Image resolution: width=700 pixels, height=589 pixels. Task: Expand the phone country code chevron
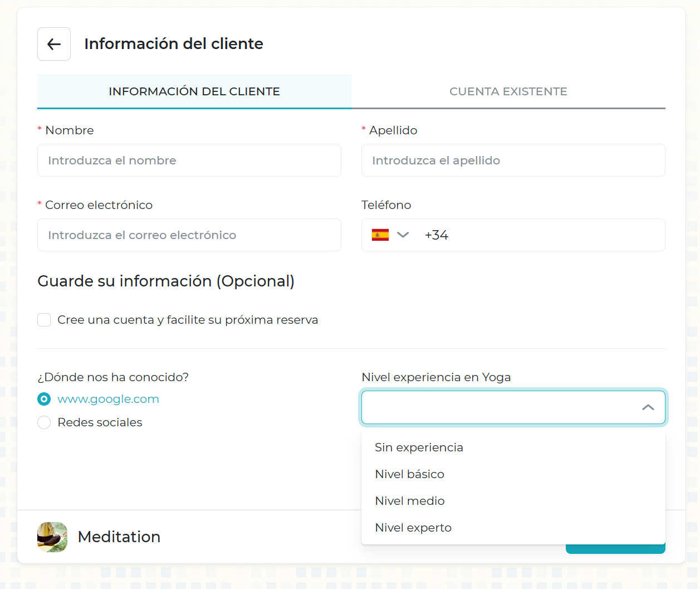(x=403, y=235)
